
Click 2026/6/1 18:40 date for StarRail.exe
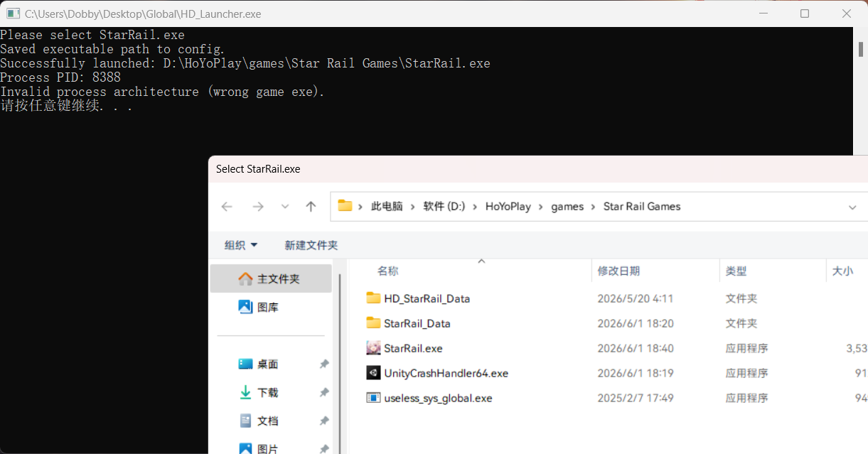click(x=636, y=348)
